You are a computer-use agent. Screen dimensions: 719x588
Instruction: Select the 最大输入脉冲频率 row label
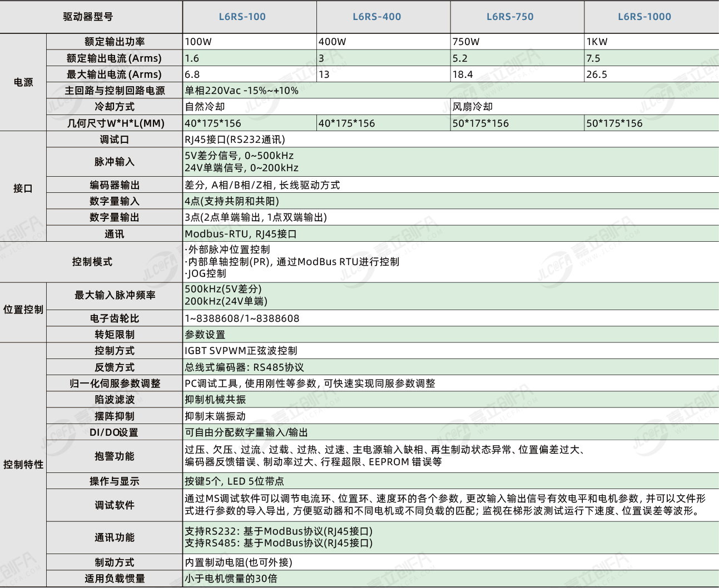point(115,295)
